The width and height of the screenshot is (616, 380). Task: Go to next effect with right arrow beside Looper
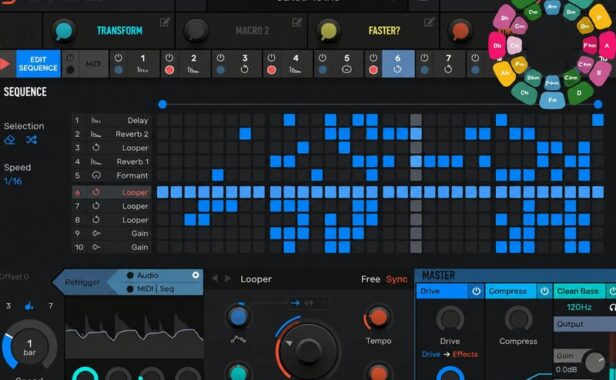coord(228,279)
